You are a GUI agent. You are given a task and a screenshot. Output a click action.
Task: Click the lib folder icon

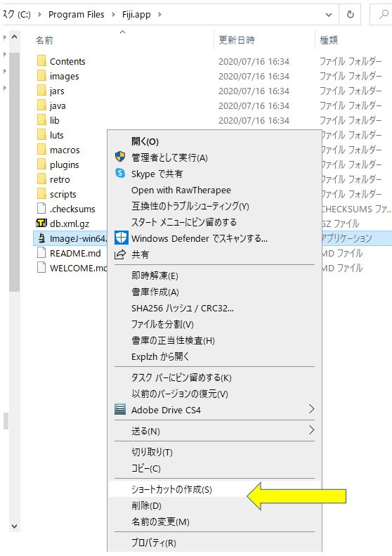pyautogui.click(x=41, y=120)
